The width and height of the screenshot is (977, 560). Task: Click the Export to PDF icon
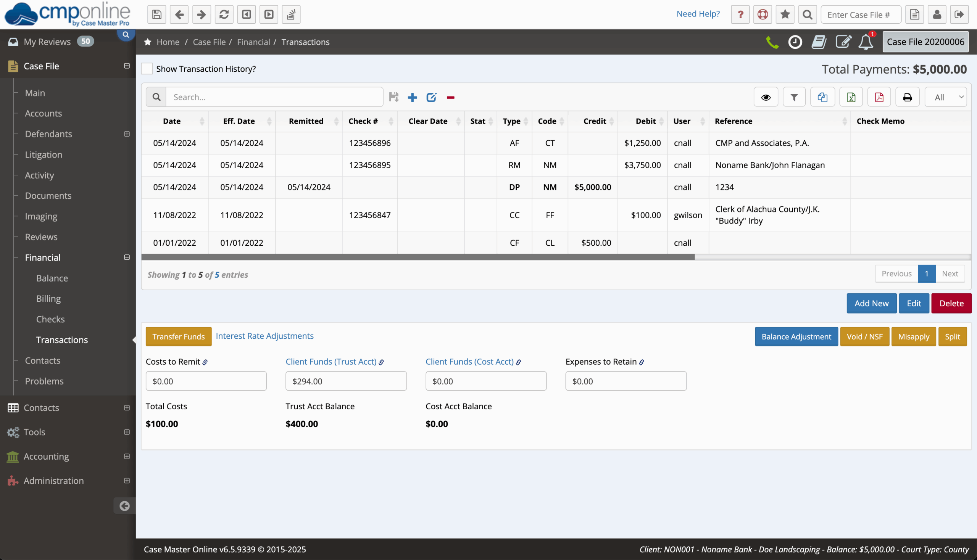(879, 97)
